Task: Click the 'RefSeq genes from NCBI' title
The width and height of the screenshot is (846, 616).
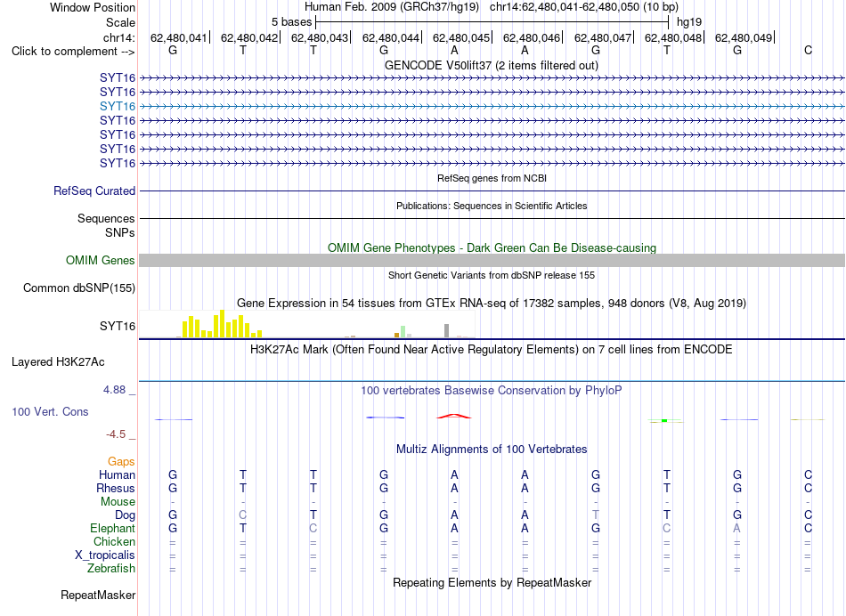Action: pos(492,179)
